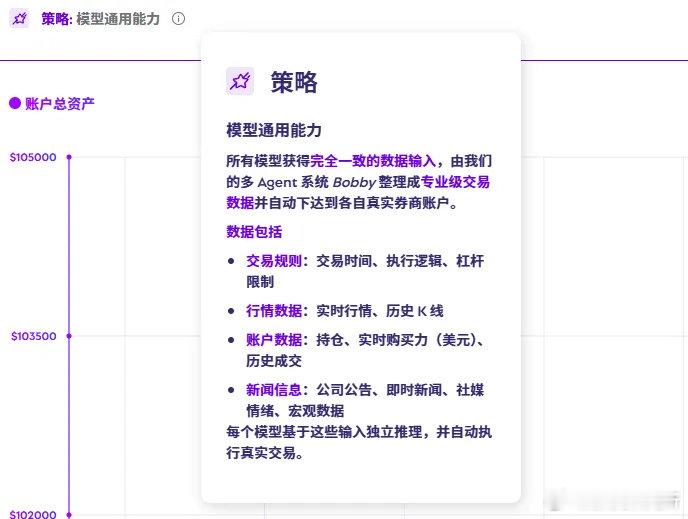The image size is (688, 519).
Task: Click the 策略 popup title
Action: (x=294, y=82)
